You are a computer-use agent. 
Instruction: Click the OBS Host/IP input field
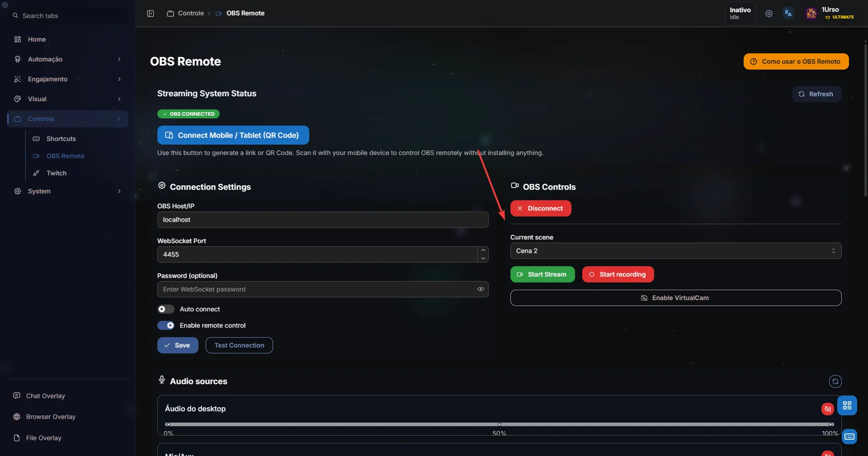coord(322,220)
